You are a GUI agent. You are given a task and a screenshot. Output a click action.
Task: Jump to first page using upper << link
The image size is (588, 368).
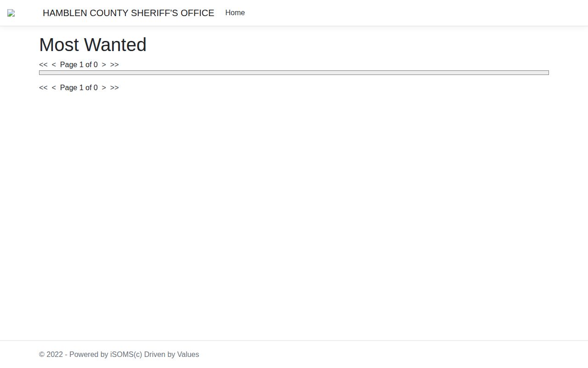tap(43, 65)
